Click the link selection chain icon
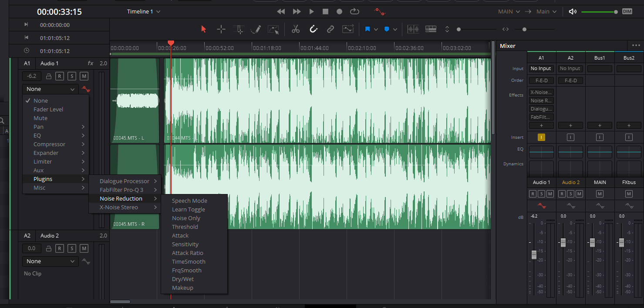Image resolution: width=644 pixels, height=308 pixels. (x=330, y=29)
